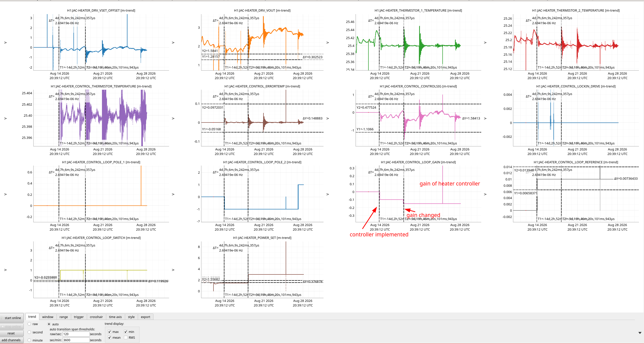Click the arrow right of THERMISTOR_1_TEMPERATURE plot
Screen dimensions: 644x344
(x=485, y=43)
